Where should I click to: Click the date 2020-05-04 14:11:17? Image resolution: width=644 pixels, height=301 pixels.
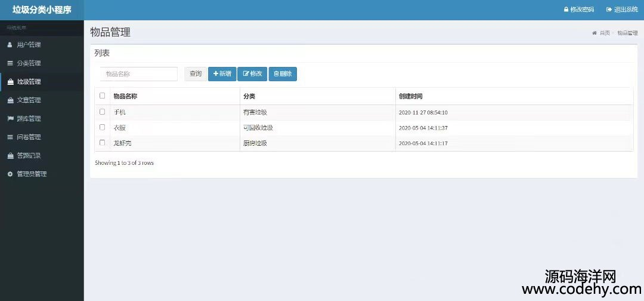point(423,143)
